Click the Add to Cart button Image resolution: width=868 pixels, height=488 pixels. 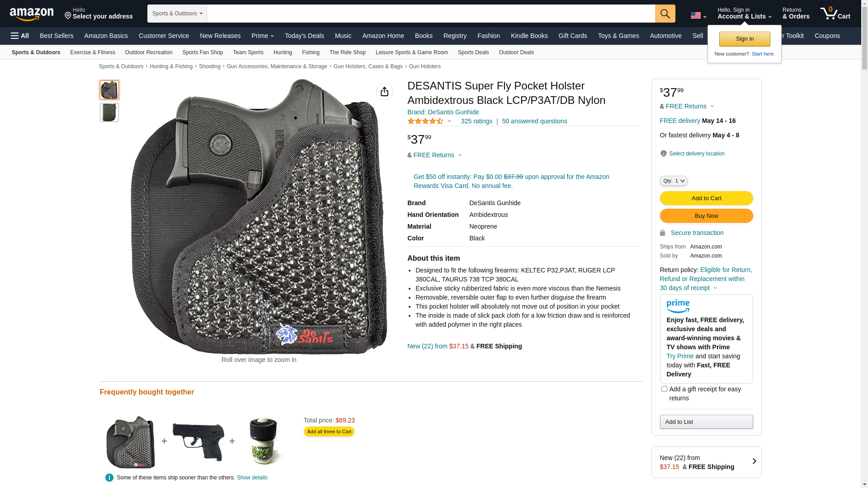pos(706,198)
